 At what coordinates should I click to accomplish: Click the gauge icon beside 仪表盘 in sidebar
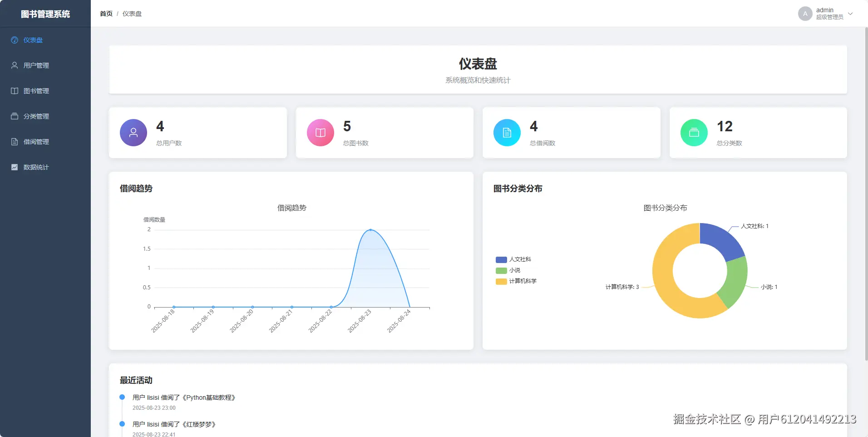click(15, 40)
